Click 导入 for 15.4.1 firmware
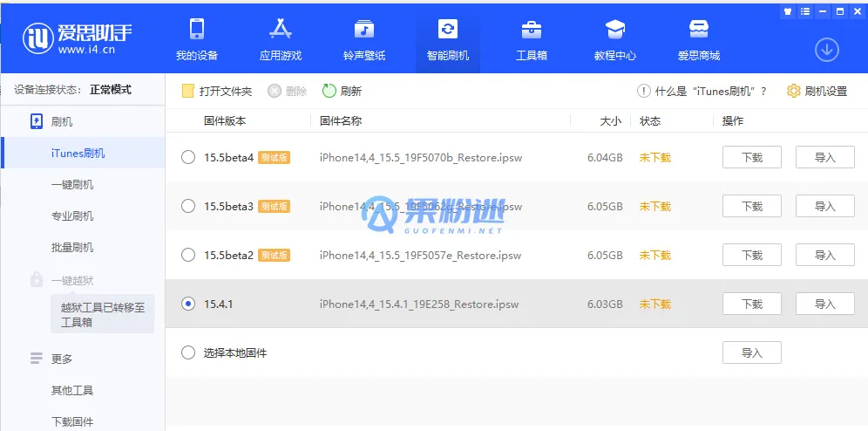 tap(824, 304)
